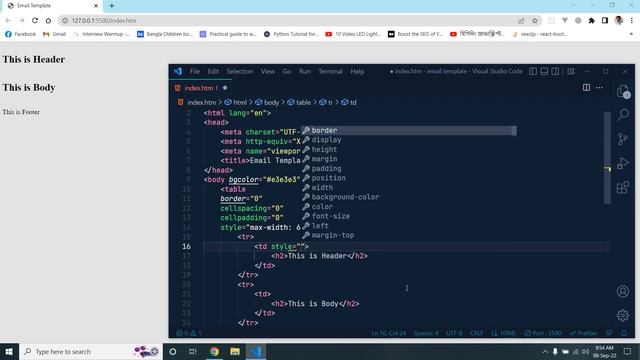Open the File menu

[195, 71]
